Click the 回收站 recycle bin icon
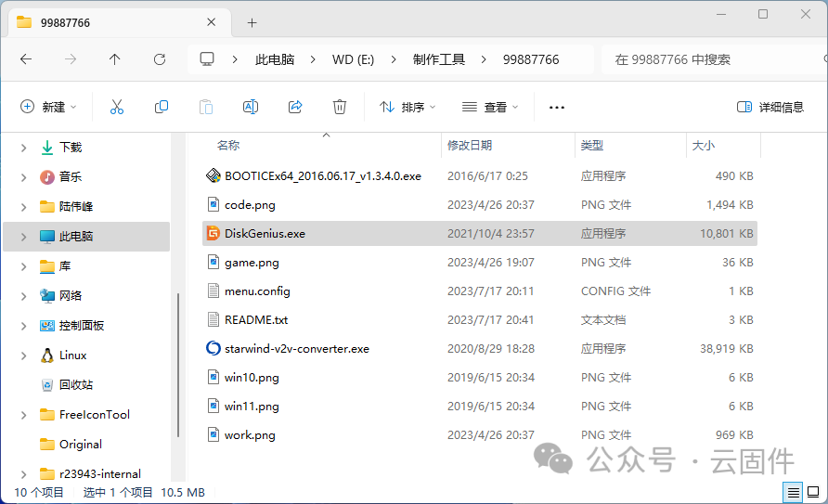828x504 pixels. tap(47, 384)
